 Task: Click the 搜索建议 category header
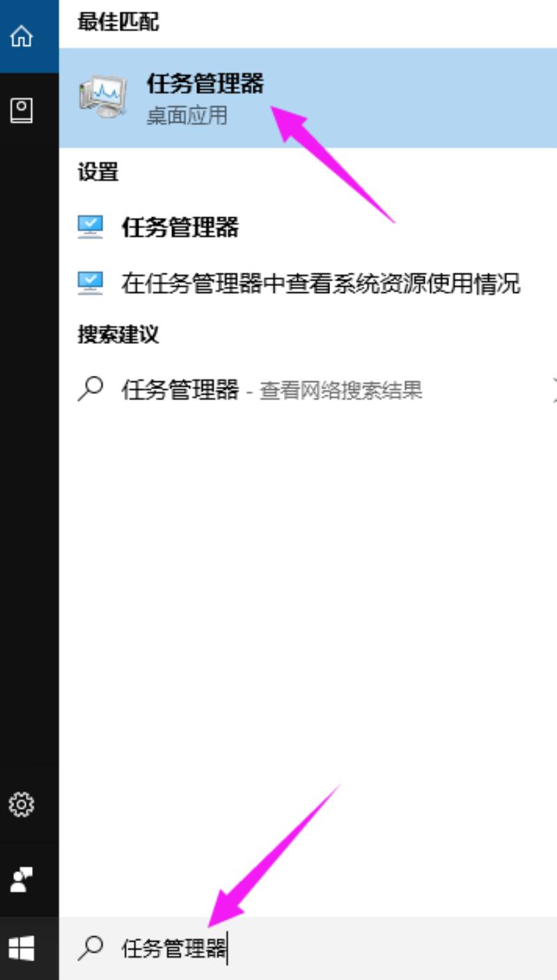click(118, 335)
